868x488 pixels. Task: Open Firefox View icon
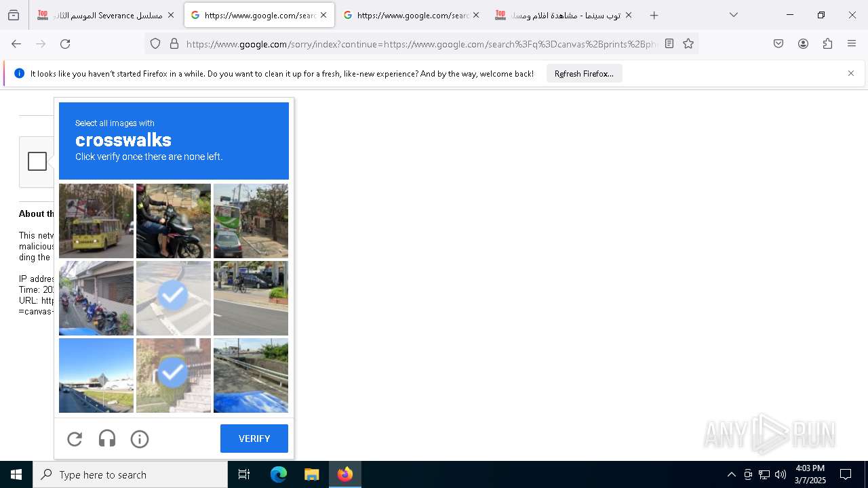pyautogui.click(x=14, y=15)
